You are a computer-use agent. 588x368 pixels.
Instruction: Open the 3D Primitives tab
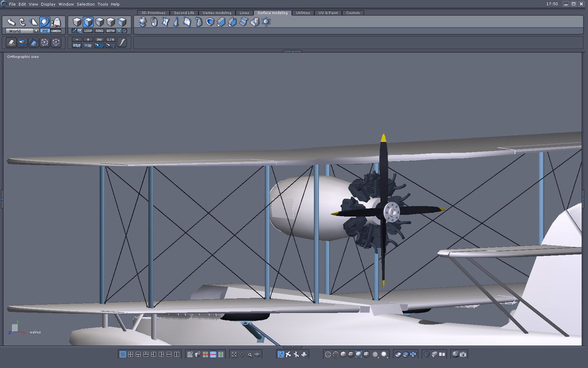153,13
